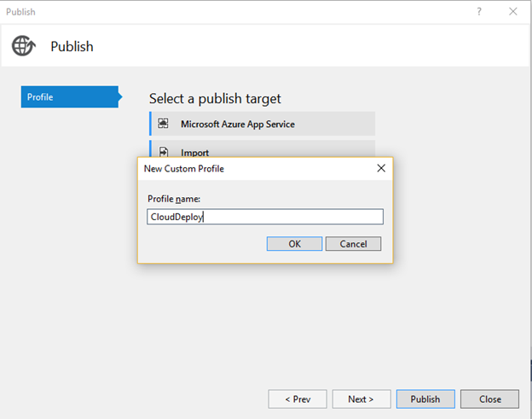Cancel the New Custom Profile dialog
The image size is (532, 419).
(x=353, y=244)
